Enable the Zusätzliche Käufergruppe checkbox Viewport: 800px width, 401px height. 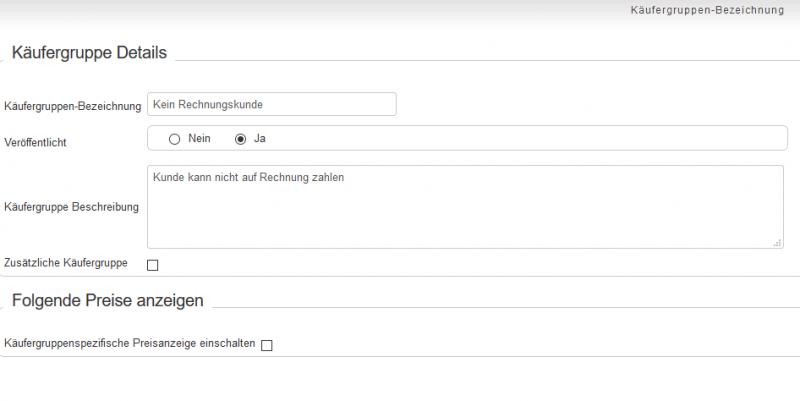pyautogui.click(x=153, y=265)
